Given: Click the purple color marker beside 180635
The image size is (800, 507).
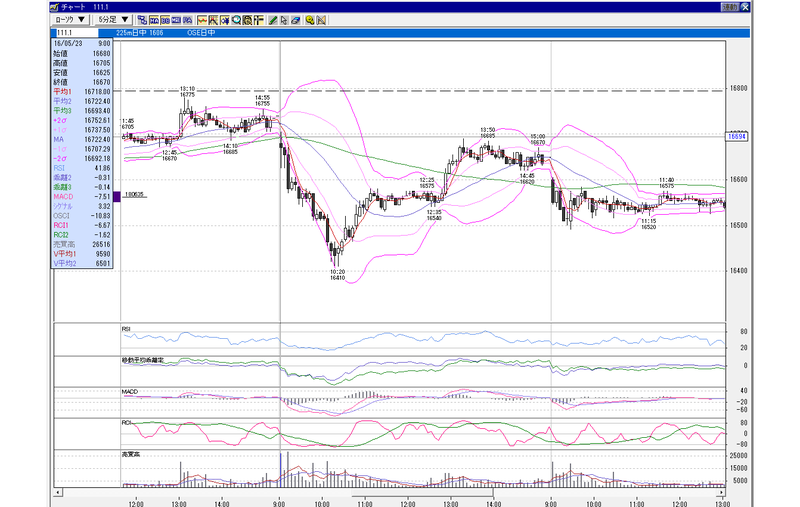Looking at the screenshot, I should pyautogui.click(x=117, y=196).
